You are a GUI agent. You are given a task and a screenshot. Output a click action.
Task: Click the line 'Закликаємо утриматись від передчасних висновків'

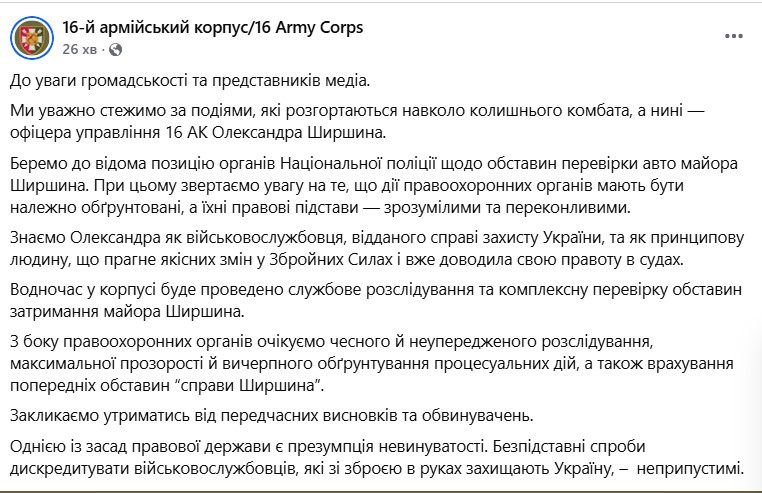pos(272,416)
